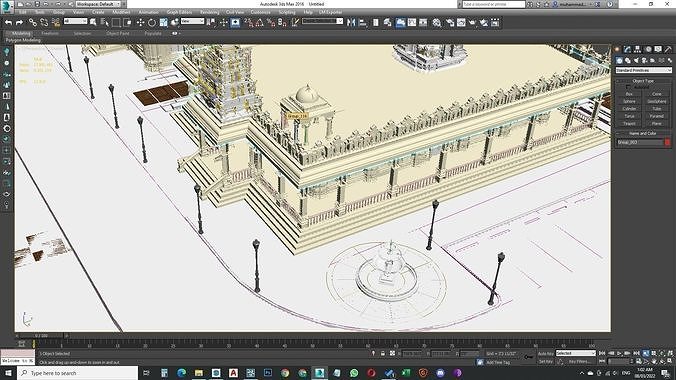Switch to the Object Paint ribbon tab
This screenshot has width=676, height=380.
click(x=118, y=33)
